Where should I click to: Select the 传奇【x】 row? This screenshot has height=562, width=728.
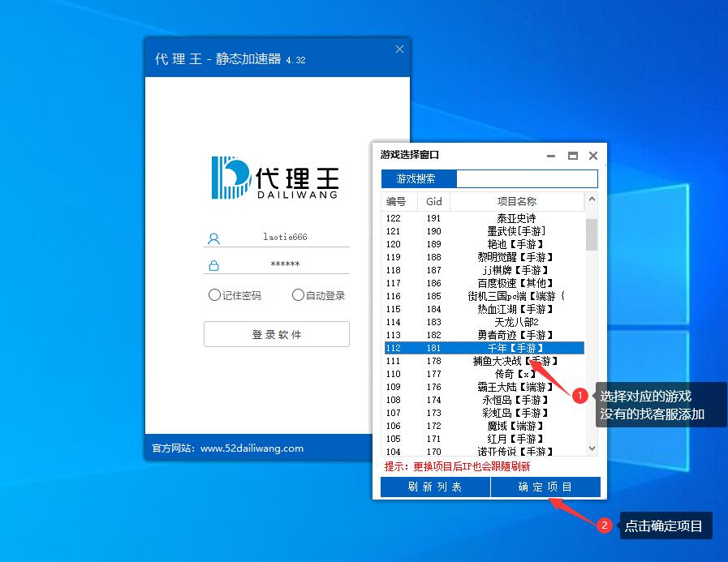click(485, 374)
